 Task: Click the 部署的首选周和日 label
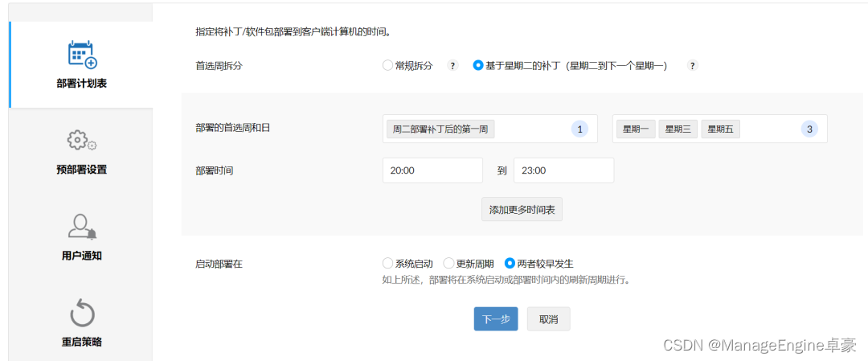click(x=233, y=127)
